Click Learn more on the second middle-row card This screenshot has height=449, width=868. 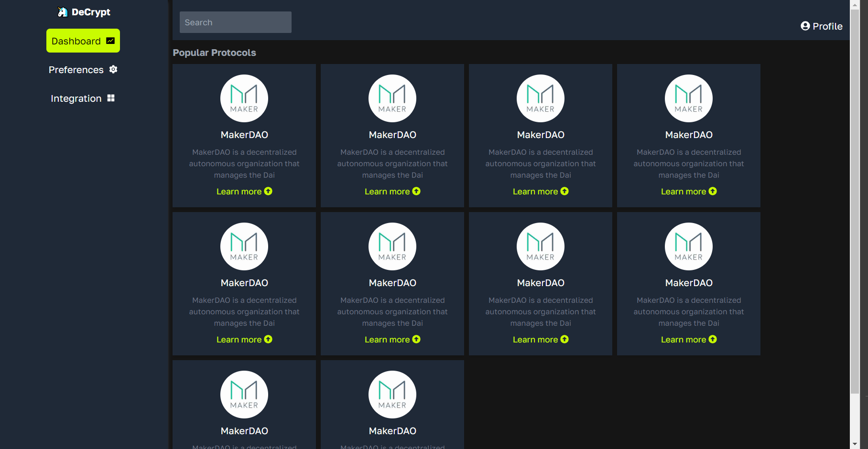392,339
